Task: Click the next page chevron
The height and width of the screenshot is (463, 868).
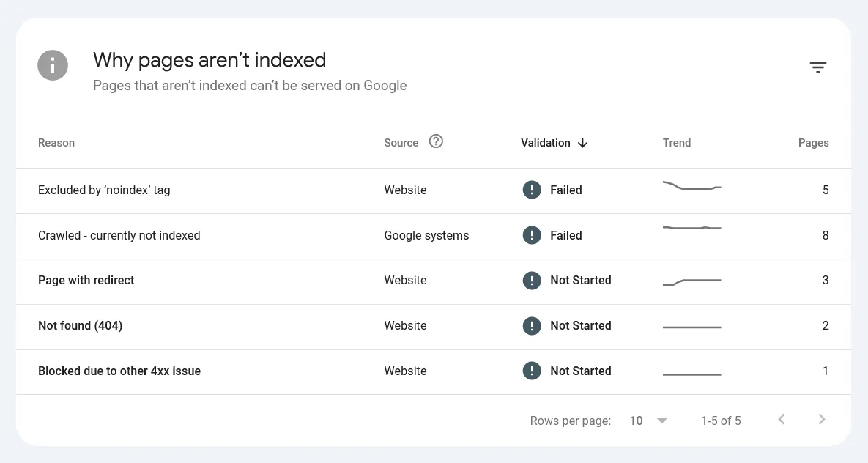Action: (x=821, y=419)
